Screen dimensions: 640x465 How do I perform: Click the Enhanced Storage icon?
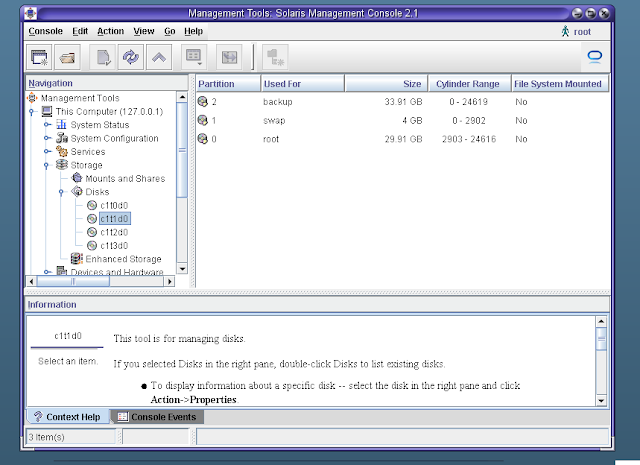pyautogui.click(x=76, y=259)
